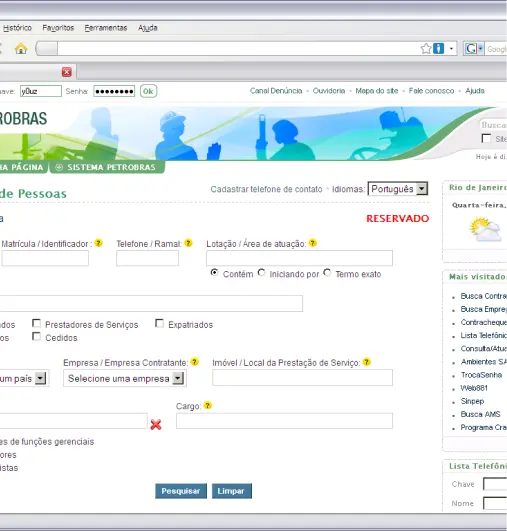Screen dimensions: 507x531
Task: Open the Ferramentas menu
Action: [106, 28]
